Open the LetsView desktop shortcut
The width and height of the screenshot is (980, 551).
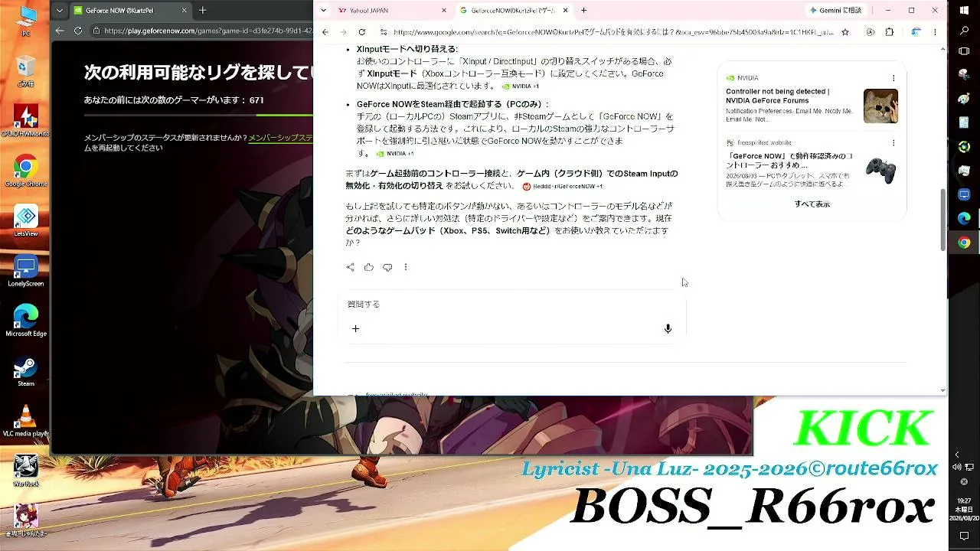26,222
